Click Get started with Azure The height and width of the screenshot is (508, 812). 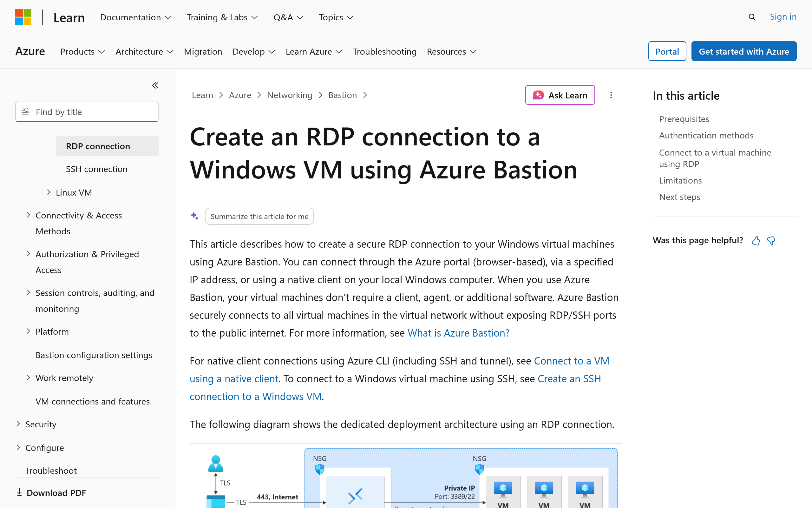(x=744, y=51)
